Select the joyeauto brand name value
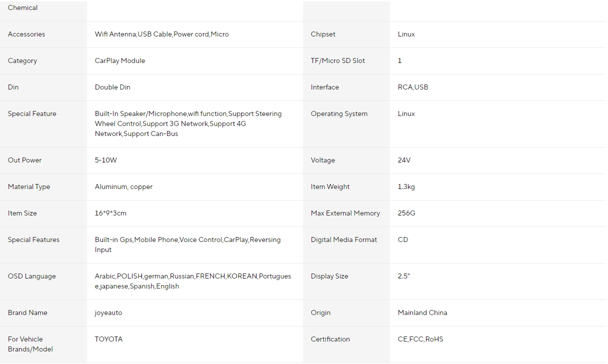The width and height of the screenshot is (608, 364). pyautogui.click(x=108, y=313)
